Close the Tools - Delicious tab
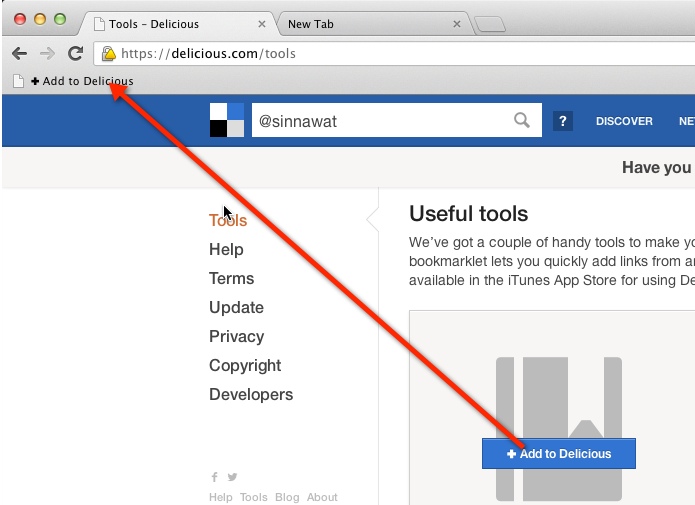 tap(262, 24)
